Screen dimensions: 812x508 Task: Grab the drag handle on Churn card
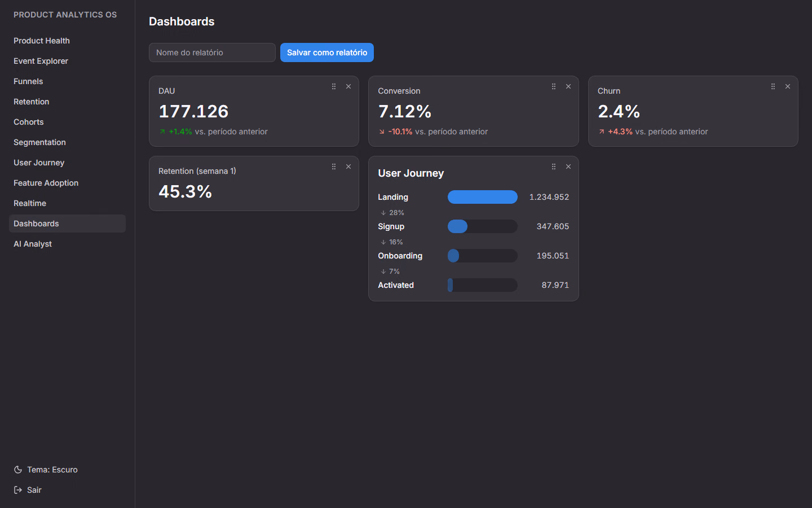773,86
